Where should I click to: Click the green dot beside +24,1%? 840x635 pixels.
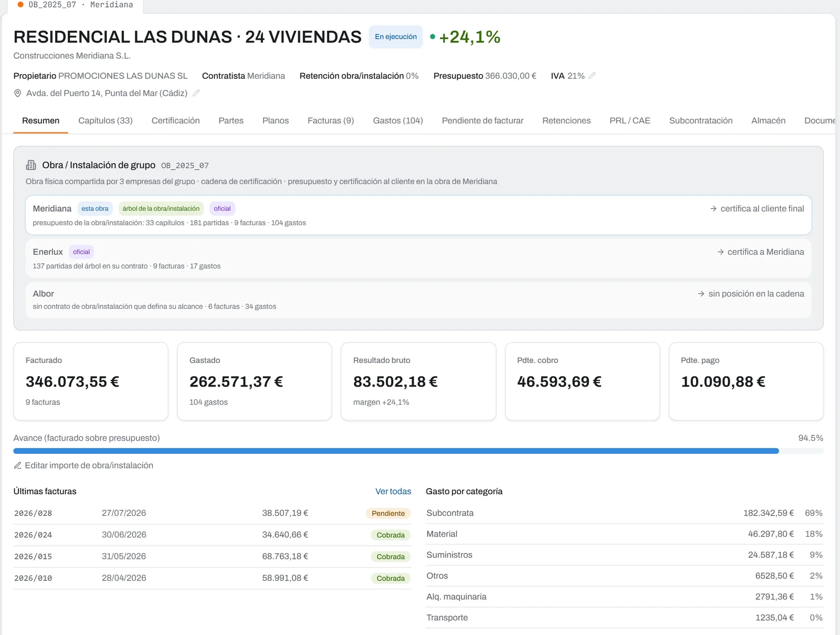[433, 37]
